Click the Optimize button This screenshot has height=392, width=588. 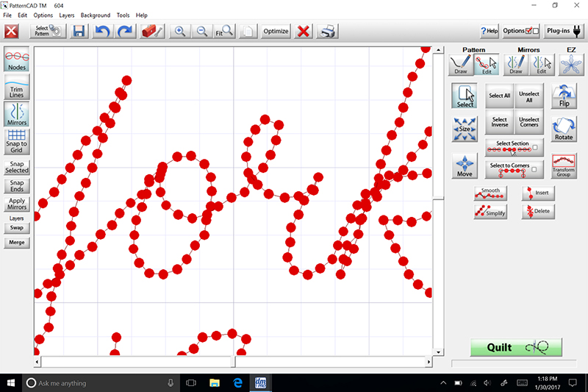[276, 32]
